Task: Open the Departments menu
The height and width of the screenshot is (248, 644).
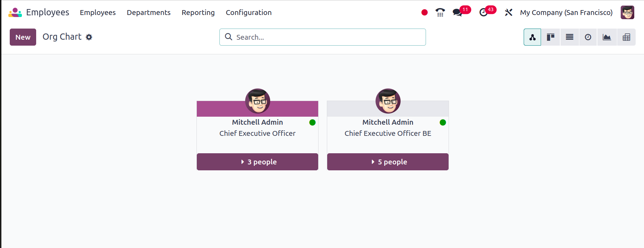Action: tap(148, 13)
